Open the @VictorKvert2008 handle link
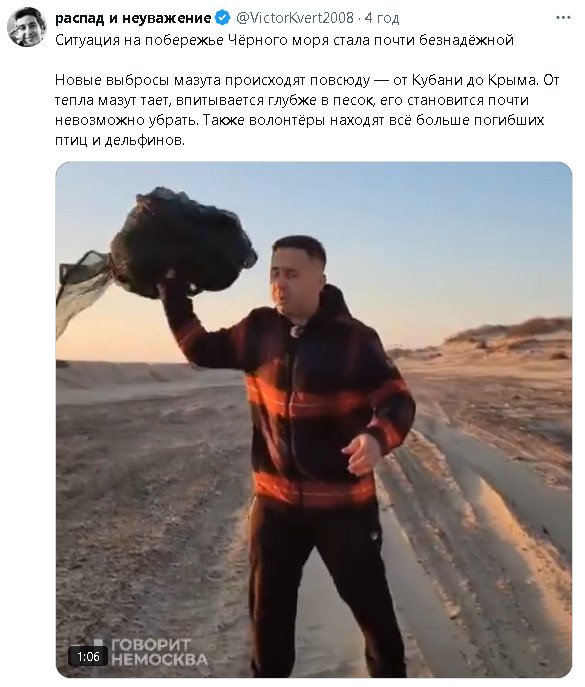This screenshot has width=585, height=687. point(295,18)
